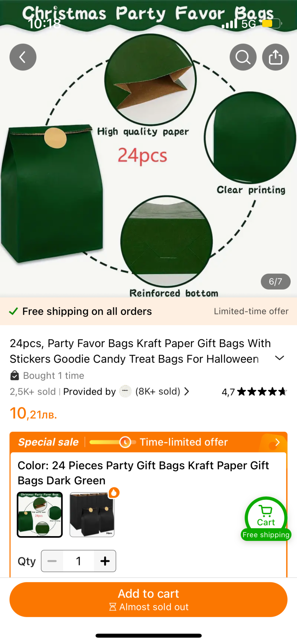Tap the 6/7 image counter
This screenshot has width=297, height=644.
pyautogui.click(x=275, y=281)
